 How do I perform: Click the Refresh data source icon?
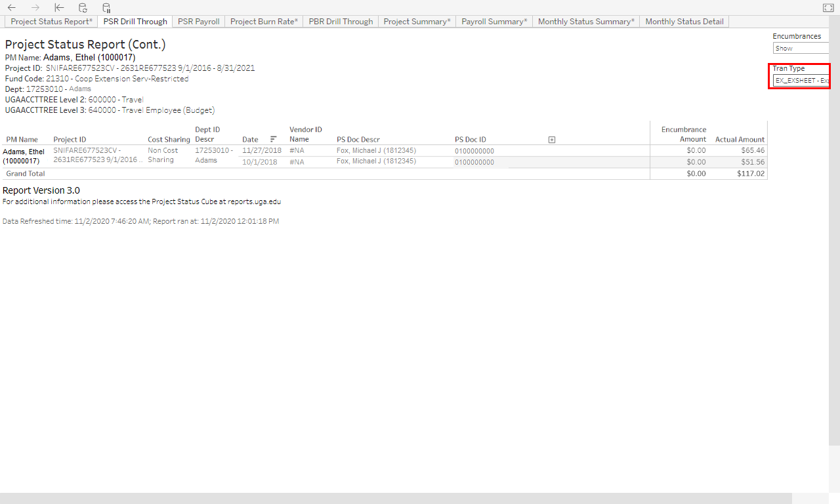[x=83, y=8]
